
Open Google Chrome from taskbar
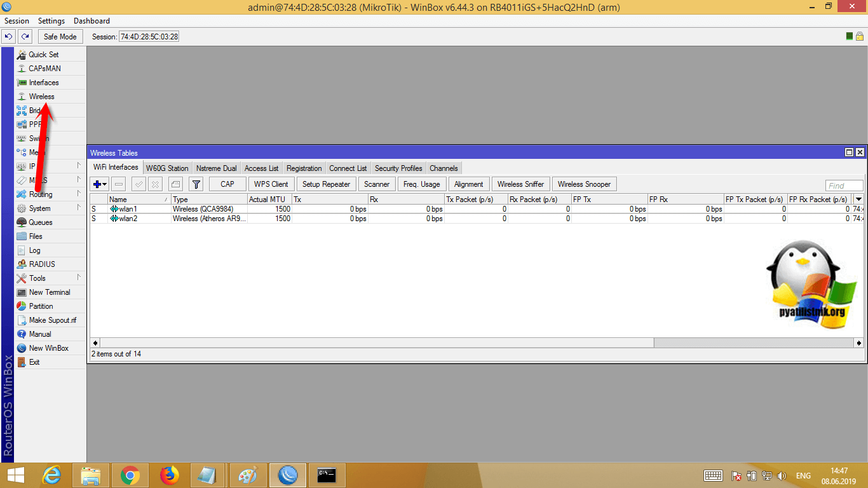point(130,475)
